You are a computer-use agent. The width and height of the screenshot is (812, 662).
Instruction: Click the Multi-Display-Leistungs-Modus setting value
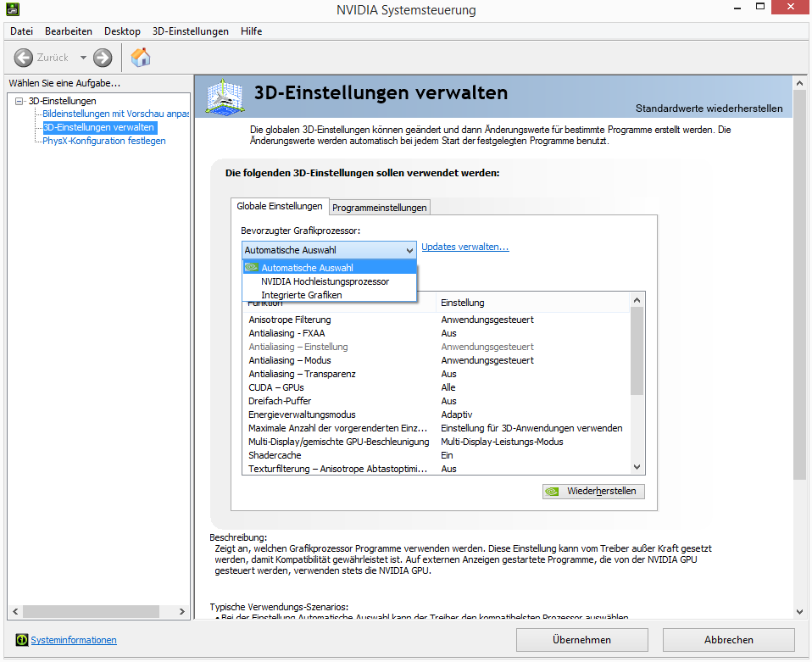[x=502, y=442]
